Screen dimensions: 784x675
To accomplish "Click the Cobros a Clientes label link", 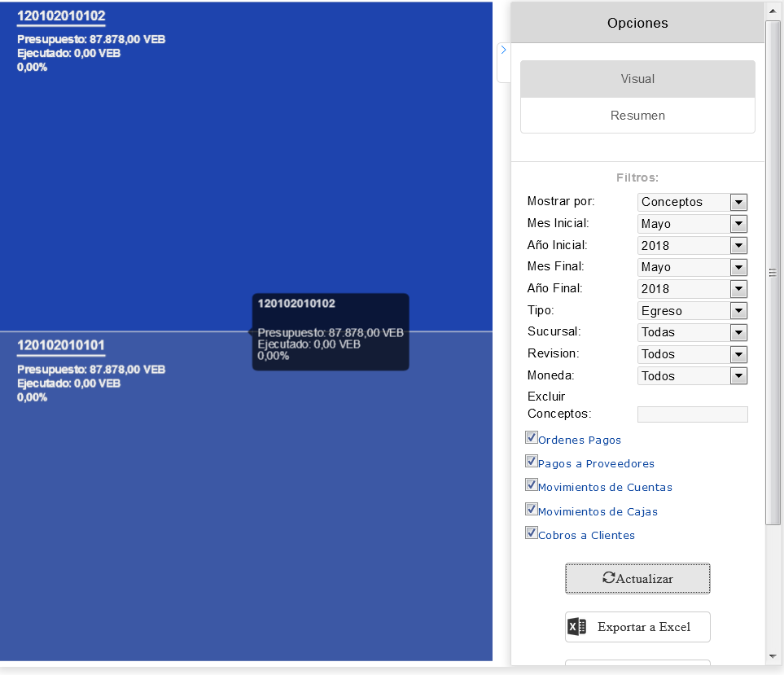I will pos(586,535).
